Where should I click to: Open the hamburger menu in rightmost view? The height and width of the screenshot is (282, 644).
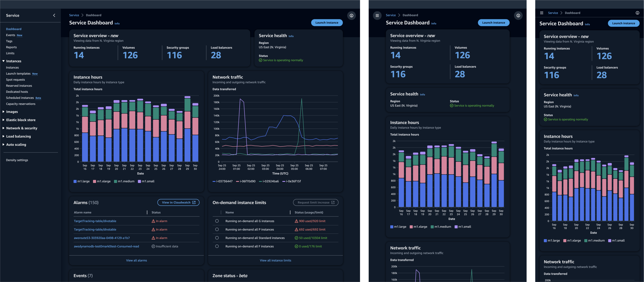(x=541, y=13)
